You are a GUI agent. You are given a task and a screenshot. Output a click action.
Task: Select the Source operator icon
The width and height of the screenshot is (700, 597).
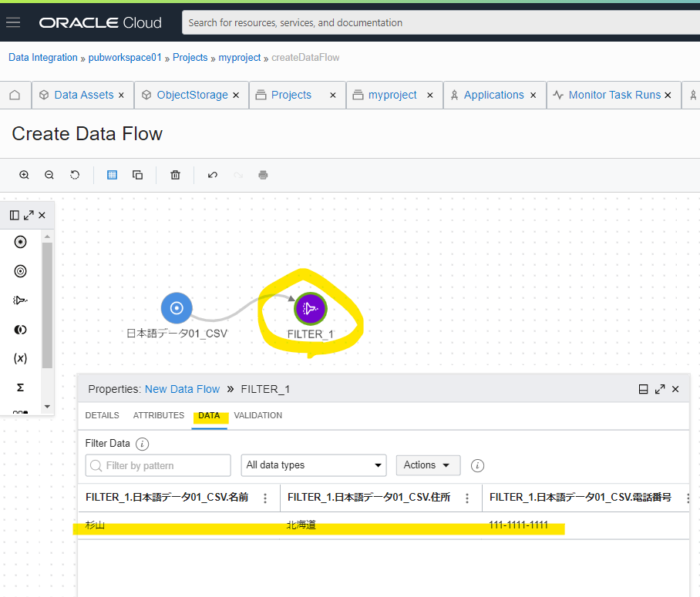click(21, 242)
